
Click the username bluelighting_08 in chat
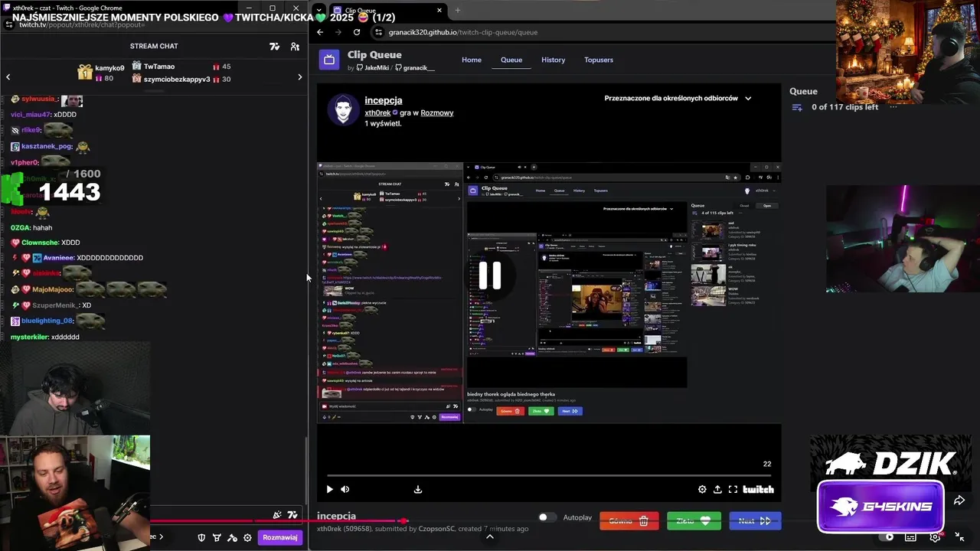pyautogui.click(x=47, y=321)
